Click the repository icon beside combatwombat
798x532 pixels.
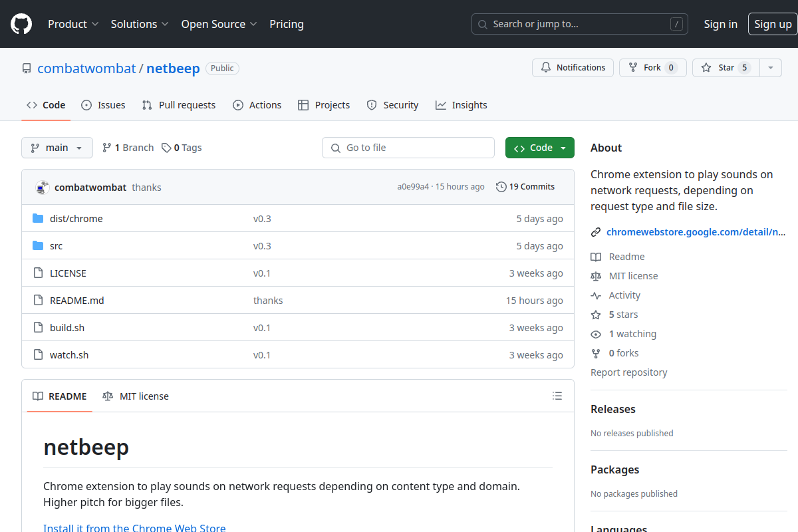pos(27,68)
